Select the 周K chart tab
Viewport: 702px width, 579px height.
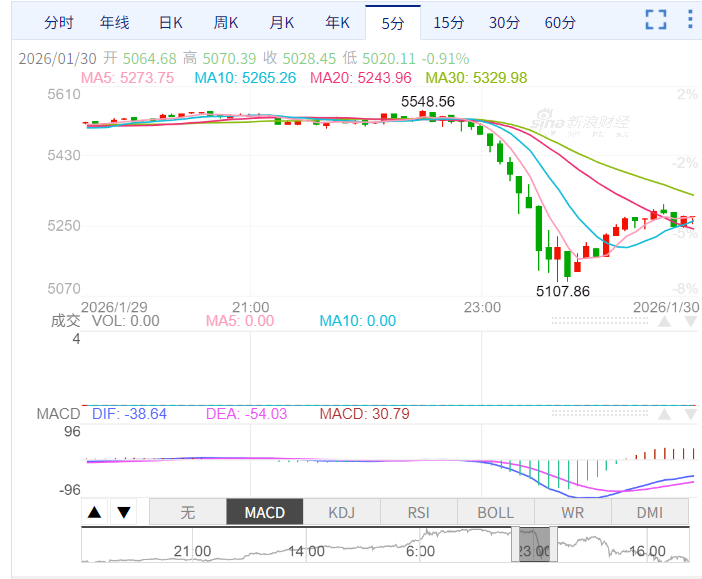[x=226, y=22]
